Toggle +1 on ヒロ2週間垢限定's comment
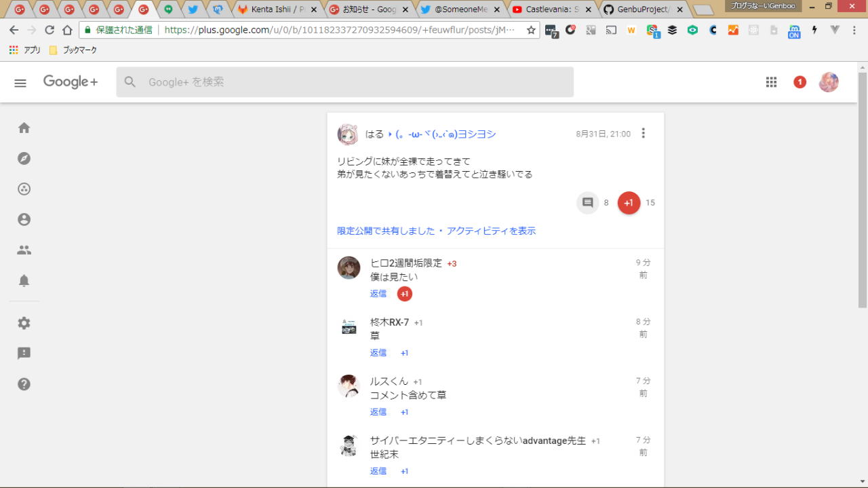The width and height of the screenshot is (868, 488). point(404,294)
